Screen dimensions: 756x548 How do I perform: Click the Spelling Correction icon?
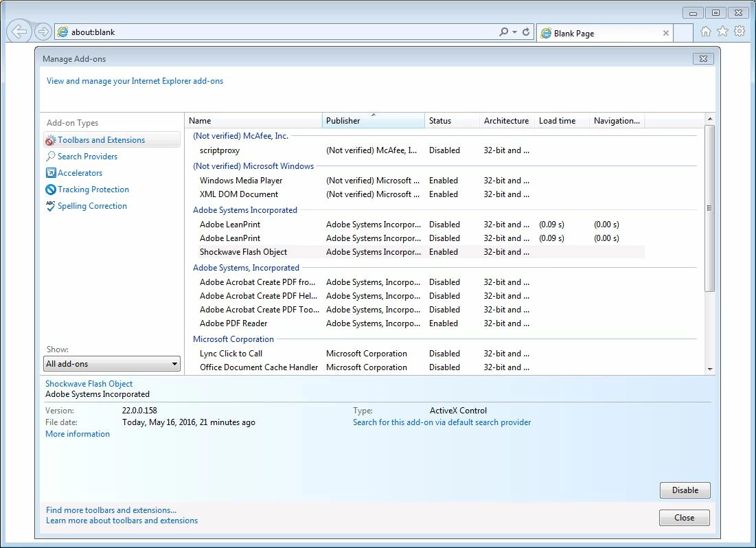[50, 206]
